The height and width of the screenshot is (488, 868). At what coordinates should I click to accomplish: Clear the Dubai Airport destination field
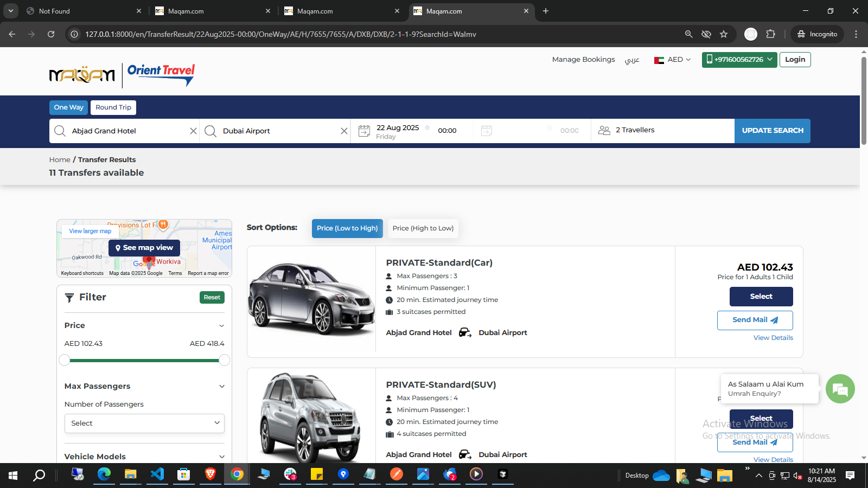(x=344, y=131)
